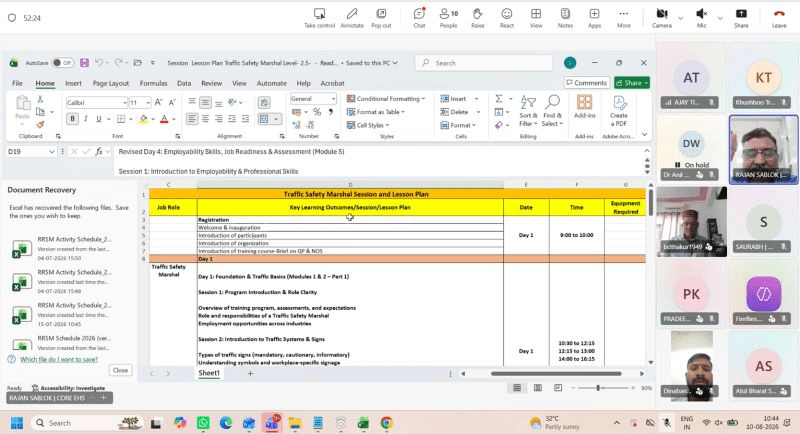This screenshot has height=434, width=800.
Task: Toggle the Excel AutoSave switch
Action: [x=63, y=63]
